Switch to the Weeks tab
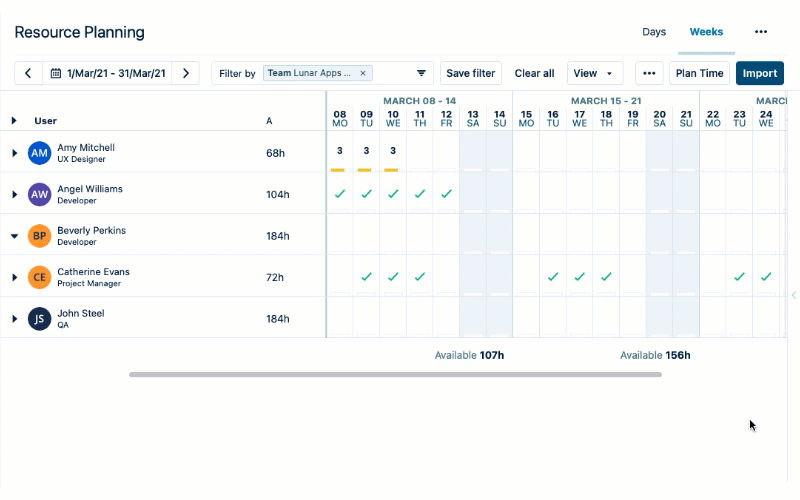This screenshot has height=500, width=800. point(706,32)
